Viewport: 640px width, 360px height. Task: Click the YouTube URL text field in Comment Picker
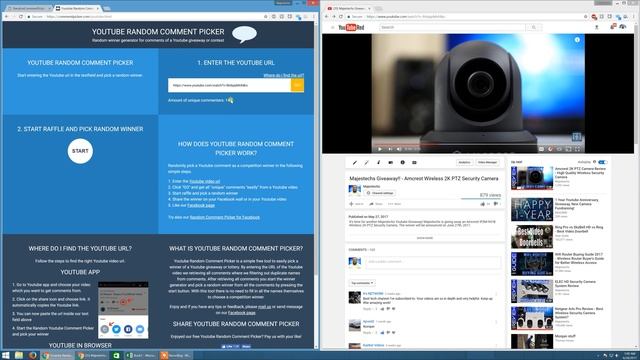click(x=229, y=85)
